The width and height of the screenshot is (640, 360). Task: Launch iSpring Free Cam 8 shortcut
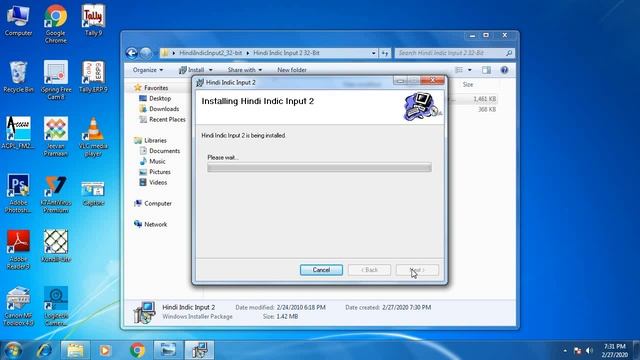coord(56,80)
